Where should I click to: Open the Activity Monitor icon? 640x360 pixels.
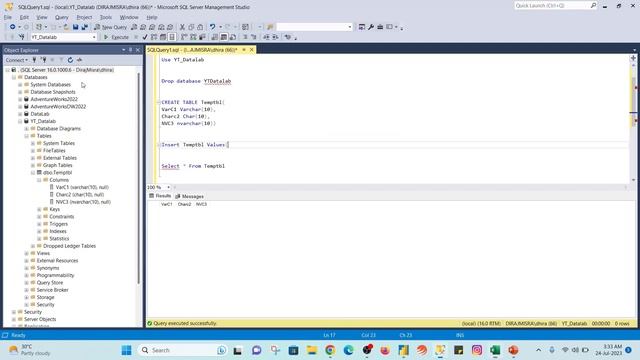coord(245,27)
